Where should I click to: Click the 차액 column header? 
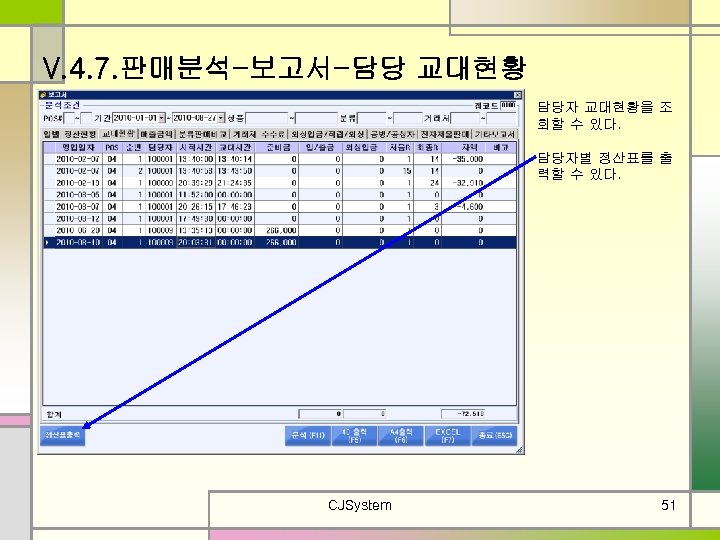[x=464, y=147]
